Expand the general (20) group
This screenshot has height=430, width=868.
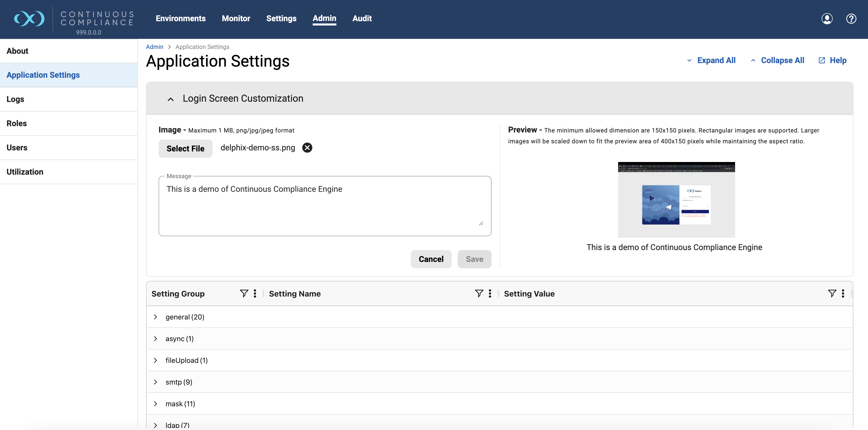[x=155, y=317]
